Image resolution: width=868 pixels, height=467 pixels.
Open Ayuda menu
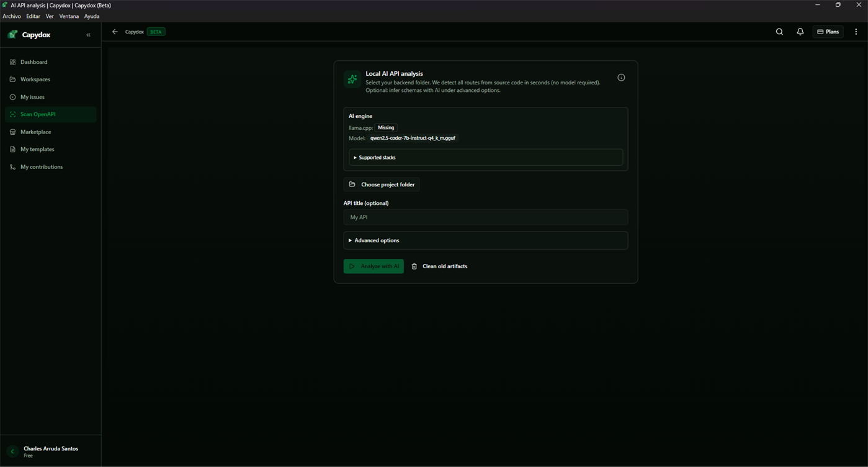[92, 17]
